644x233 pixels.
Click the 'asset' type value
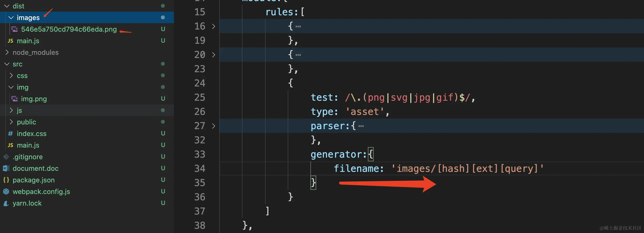365,112
